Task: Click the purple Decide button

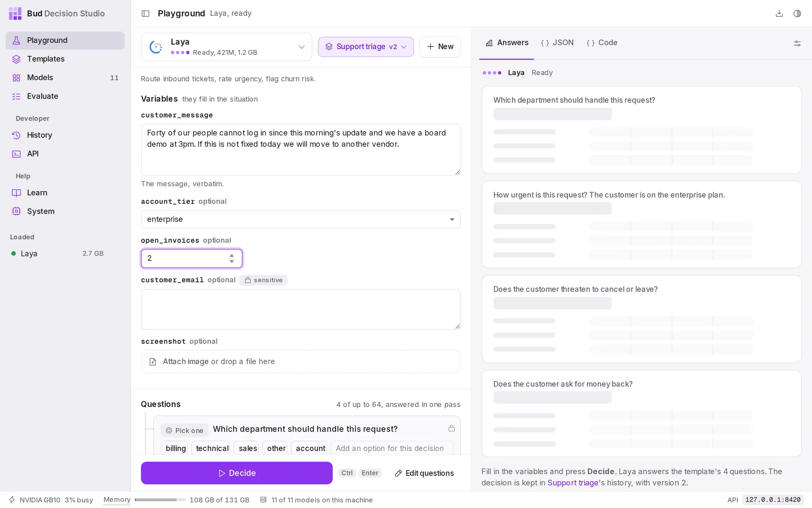Action: 237,473
